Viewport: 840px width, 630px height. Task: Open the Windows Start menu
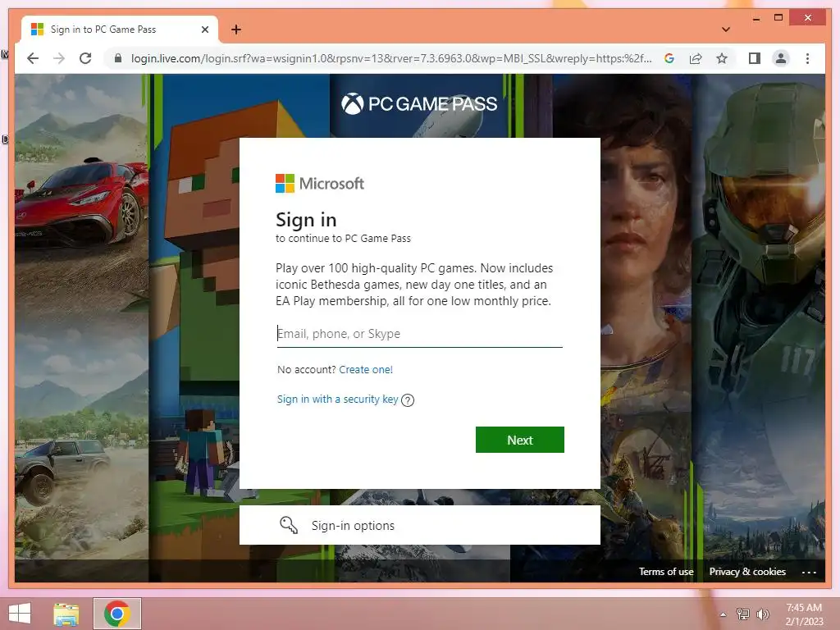20,614
